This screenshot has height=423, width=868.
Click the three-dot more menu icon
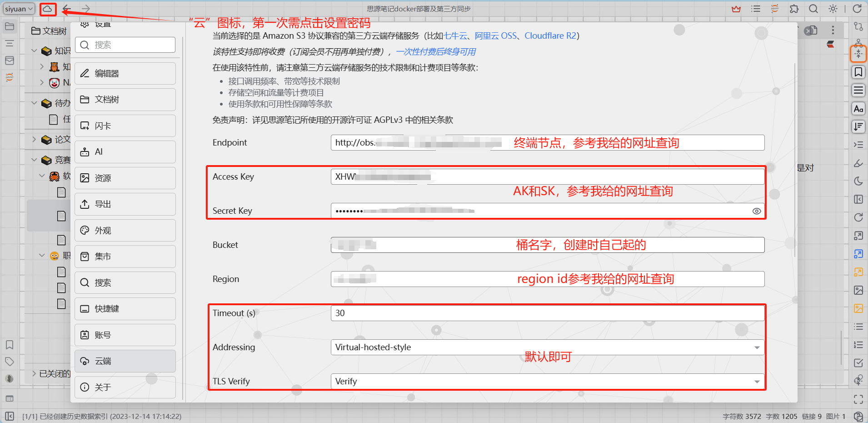[833, 30]
